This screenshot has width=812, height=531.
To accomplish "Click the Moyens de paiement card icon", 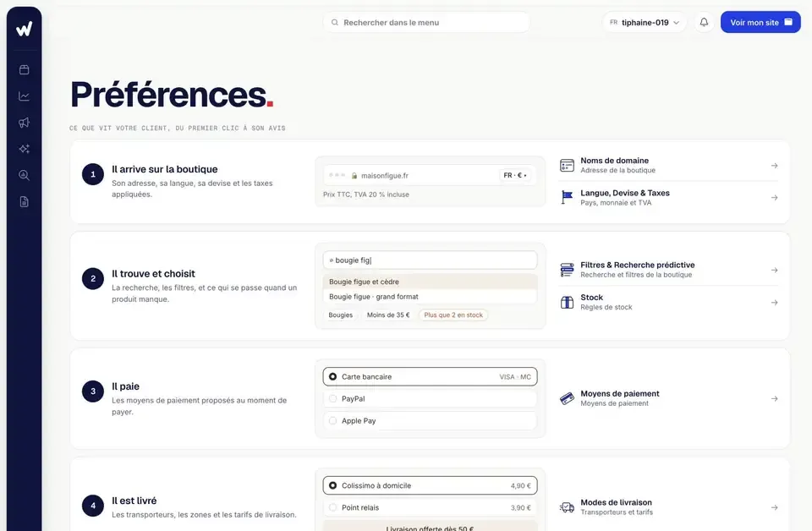I will tap(567, 398).
